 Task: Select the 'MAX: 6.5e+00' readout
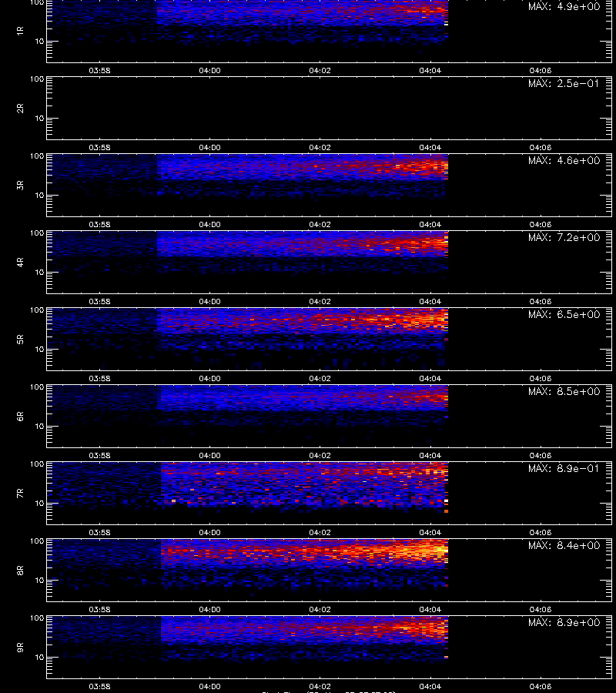click(x=564, y=314)
